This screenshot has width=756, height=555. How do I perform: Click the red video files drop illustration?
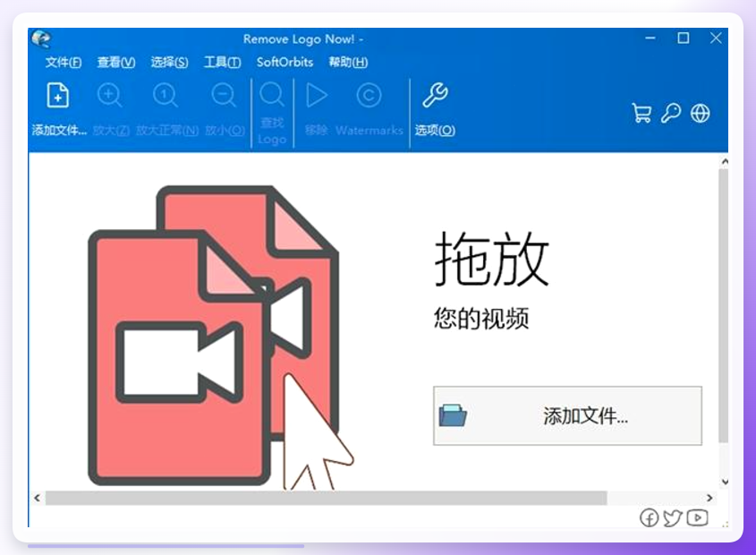click(221, 337)
